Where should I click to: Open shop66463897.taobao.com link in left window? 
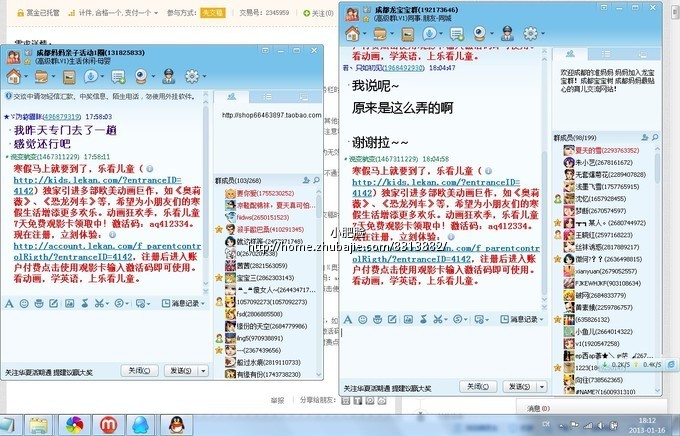(x=271, y=115)
